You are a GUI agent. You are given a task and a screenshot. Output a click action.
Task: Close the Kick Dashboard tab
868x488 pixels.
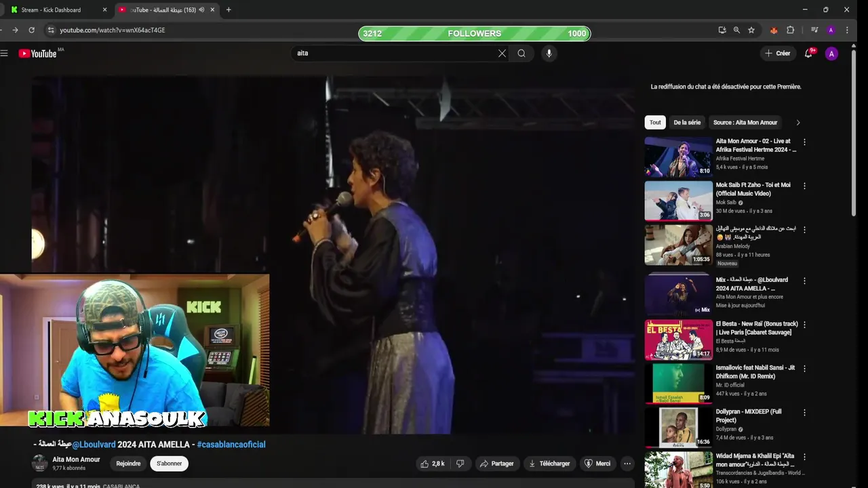tap(104, 9)
